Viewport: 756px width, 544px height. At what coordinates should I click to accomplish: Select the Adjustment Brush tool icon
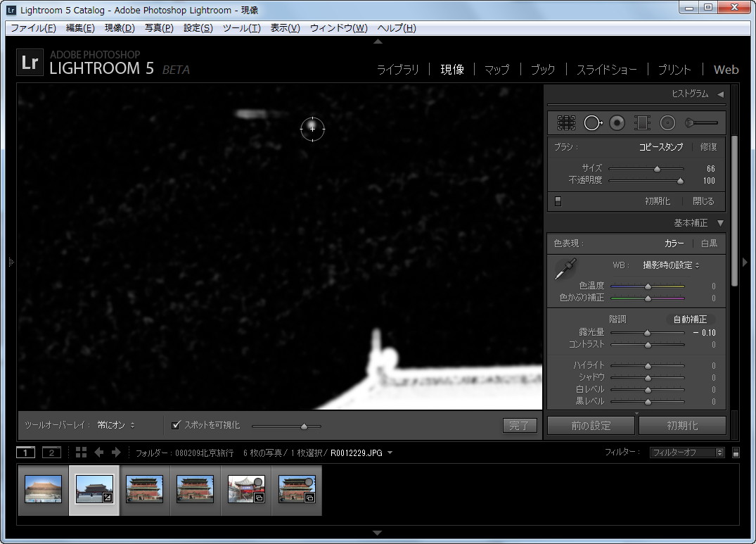coord(702,123)
